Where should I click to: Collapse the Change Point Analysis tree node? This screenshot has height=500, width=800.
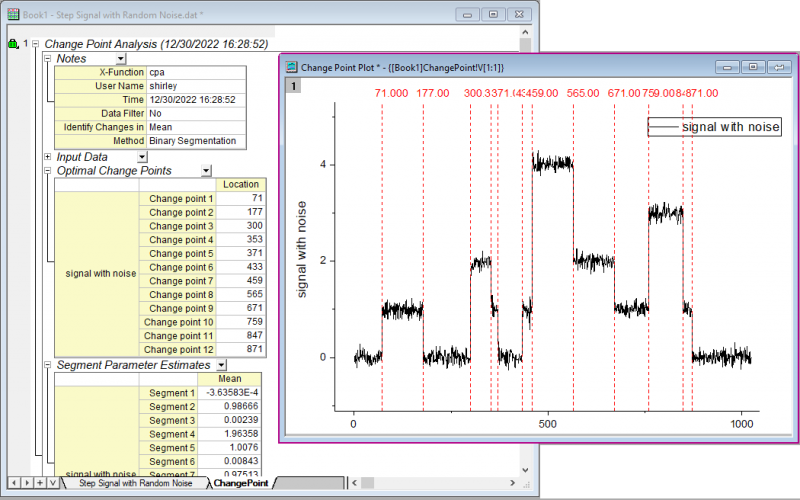coord(36,45)
